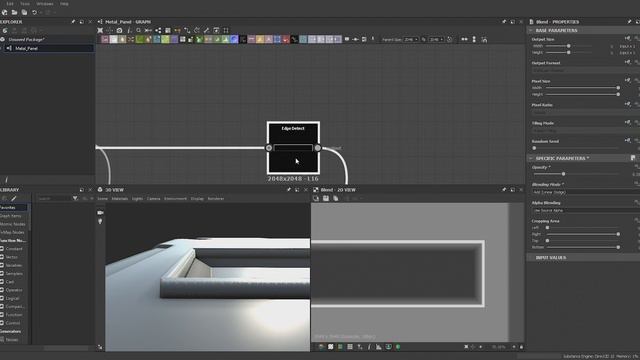Viewport: 640px width, 360px height.
Task: Click the red node icon in the node palette
Action: [x=286, y=40]
